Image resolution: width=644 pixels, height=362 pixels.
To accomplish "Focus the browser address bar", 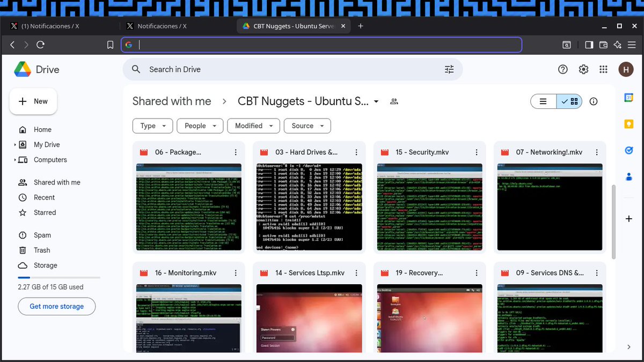I will [321, 45].
